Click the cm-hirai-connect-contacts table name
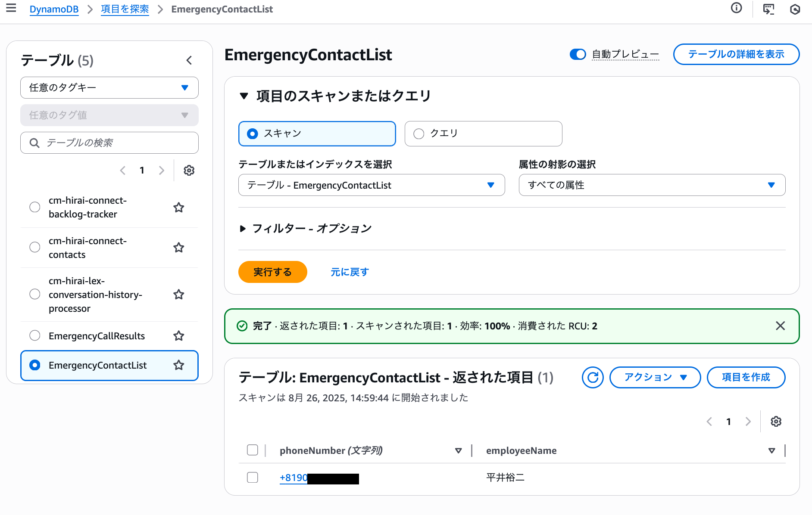The width and height of the screenshot is (812, 515). 87,248
